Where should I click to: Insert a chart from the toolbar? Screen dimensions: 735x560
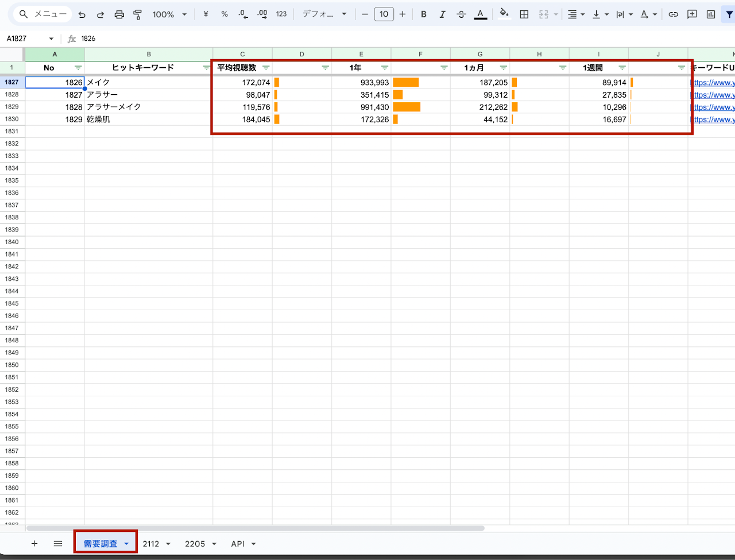[x=711, y=14]
